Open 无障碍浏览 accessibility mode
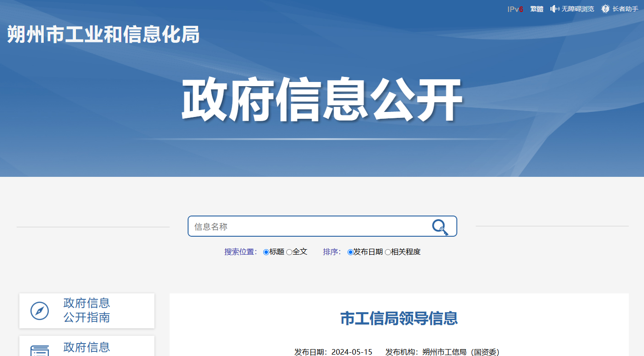This screenshot has width=644, height=356. tap(578, 9)
